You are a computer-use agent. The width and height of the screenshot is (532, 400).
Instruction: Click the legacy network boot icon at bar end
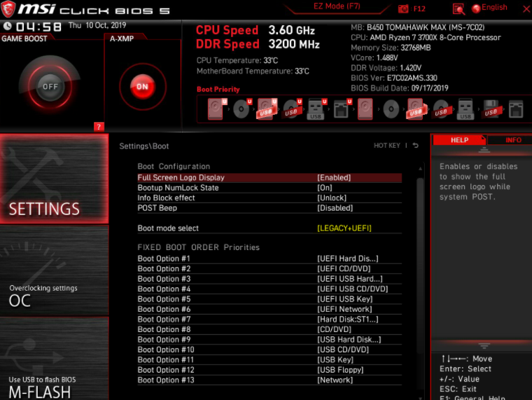click(516, 109)
